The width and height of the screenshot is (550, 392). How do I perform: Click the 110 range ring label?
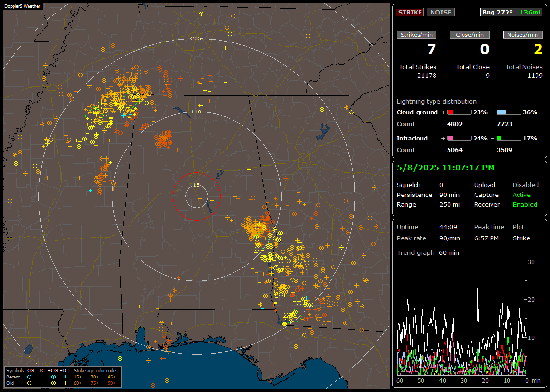tap(196, 112)
